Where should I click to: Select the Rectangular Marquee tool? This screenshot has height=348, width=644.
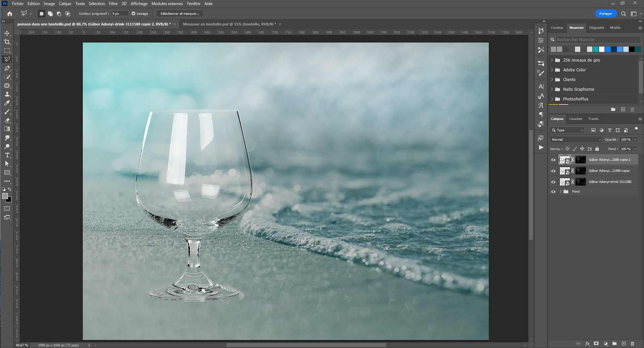pyautogui.click(x=7, y=51)
